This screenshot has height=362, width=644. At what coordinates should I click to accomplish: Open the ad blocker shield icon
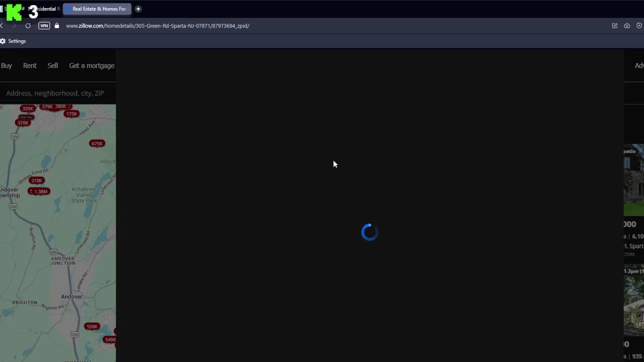[x=639, y=26]
